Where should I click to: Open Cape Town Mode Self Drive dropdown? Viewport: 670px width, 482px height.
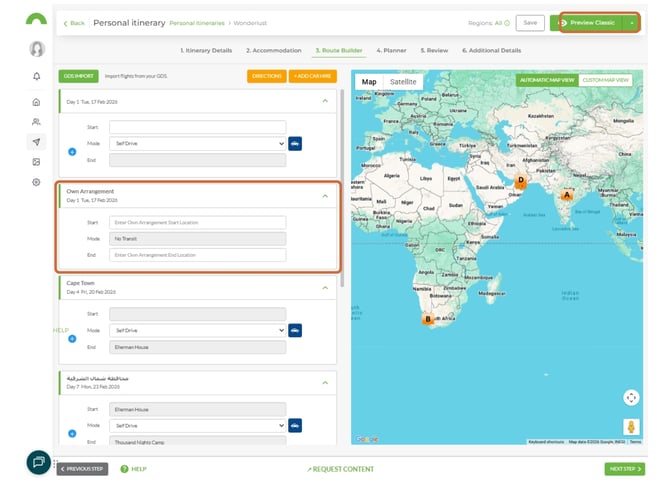(197, 330)
